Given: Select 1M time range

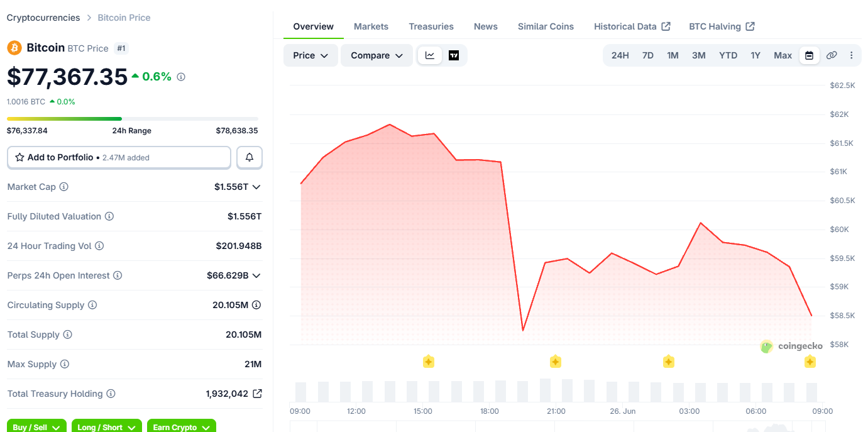Looking at the screenshot, I should [673, 55].
